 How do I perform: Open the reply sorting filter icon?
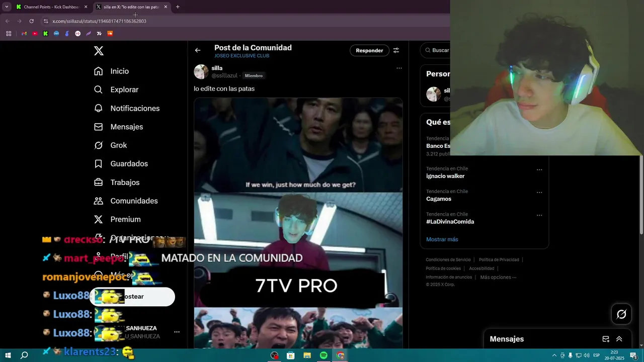(396, 50)
